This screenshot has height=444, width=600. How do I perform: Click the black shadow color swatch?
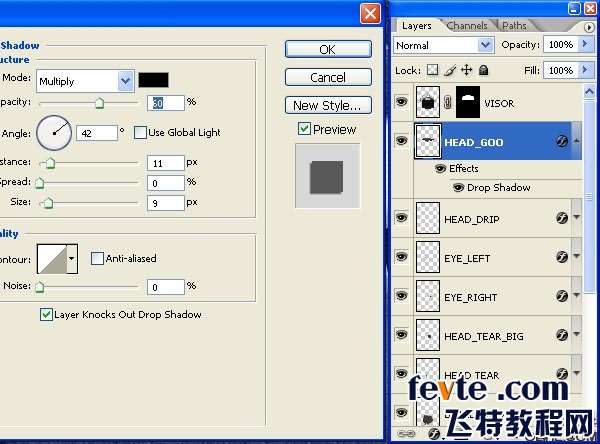(x=153, y=80)
